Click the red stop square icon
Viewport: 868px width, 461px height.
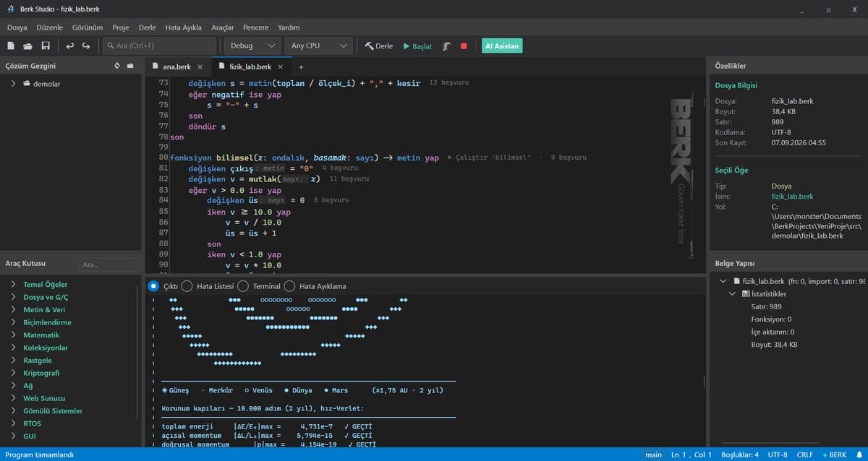click(x=464, y=46)
